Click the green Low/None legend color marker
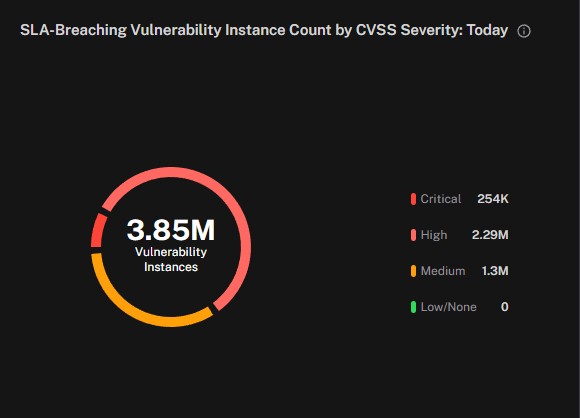 413,307
